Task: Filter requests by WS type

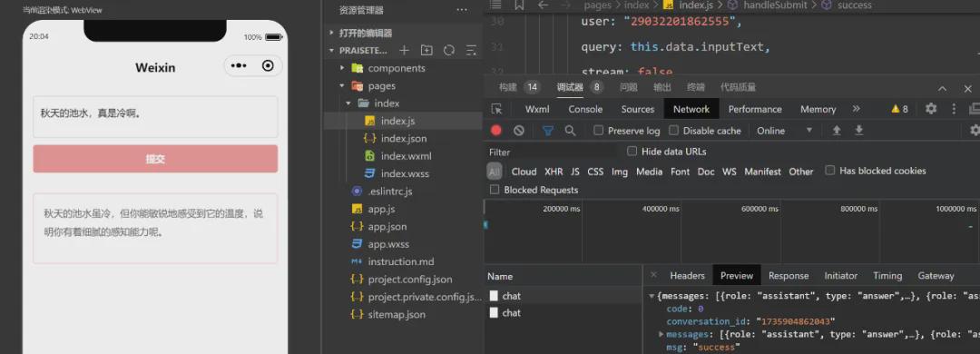Action: point(730,172)
